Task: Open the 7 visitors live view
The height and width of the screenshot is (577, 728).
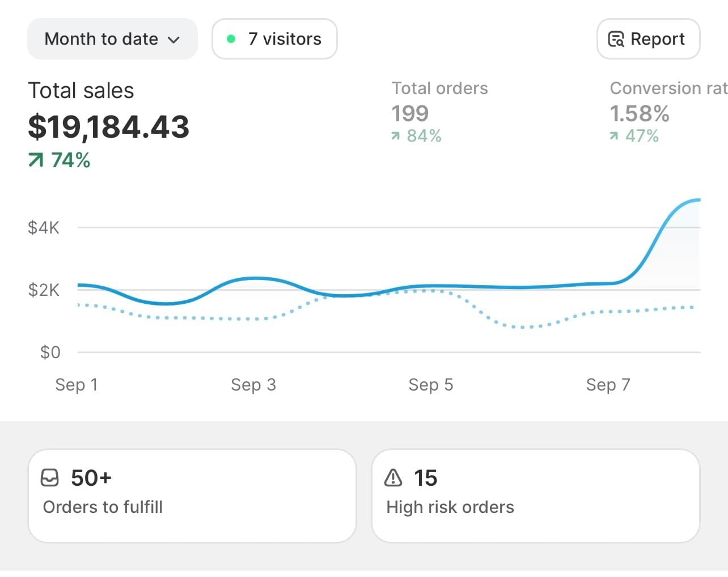Action: (274, 39)
